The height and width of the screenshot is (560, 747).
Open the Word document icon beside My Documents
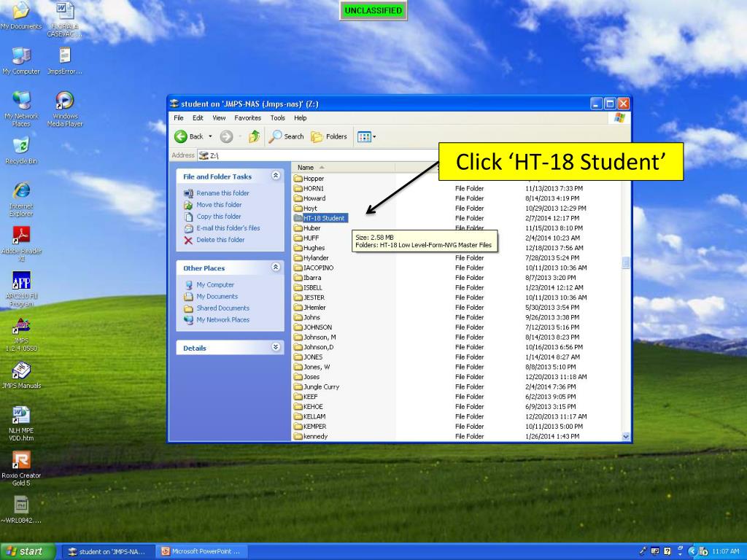(65, 19)
